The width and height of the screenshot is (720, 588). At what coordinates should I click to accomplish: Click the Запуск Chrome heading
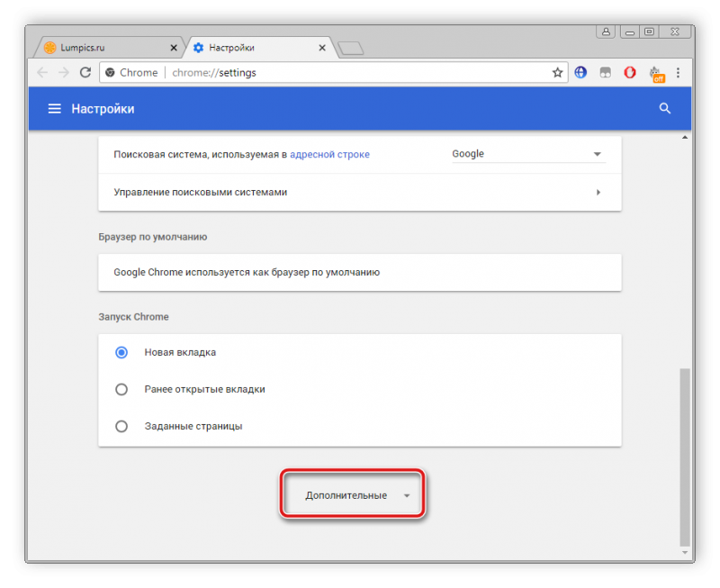tap(133, 317)
